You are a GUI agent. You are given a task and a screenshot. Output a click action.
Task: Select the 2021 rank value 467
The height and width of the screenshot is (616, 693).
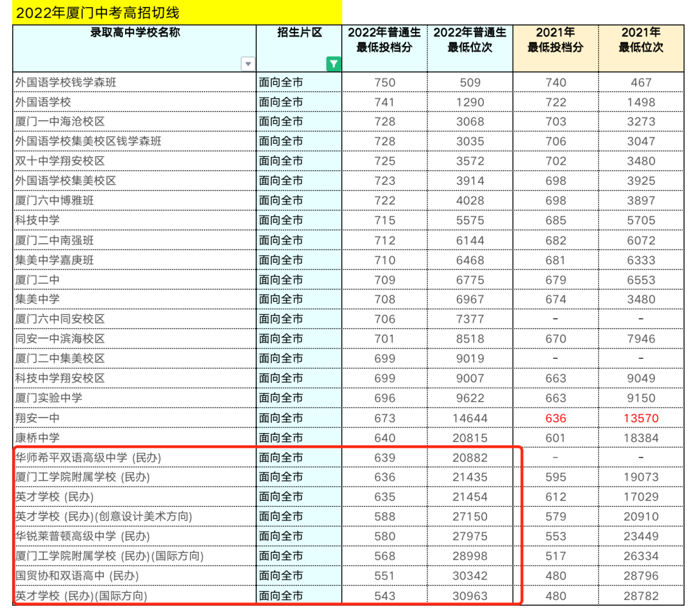(x=641, y=83)
